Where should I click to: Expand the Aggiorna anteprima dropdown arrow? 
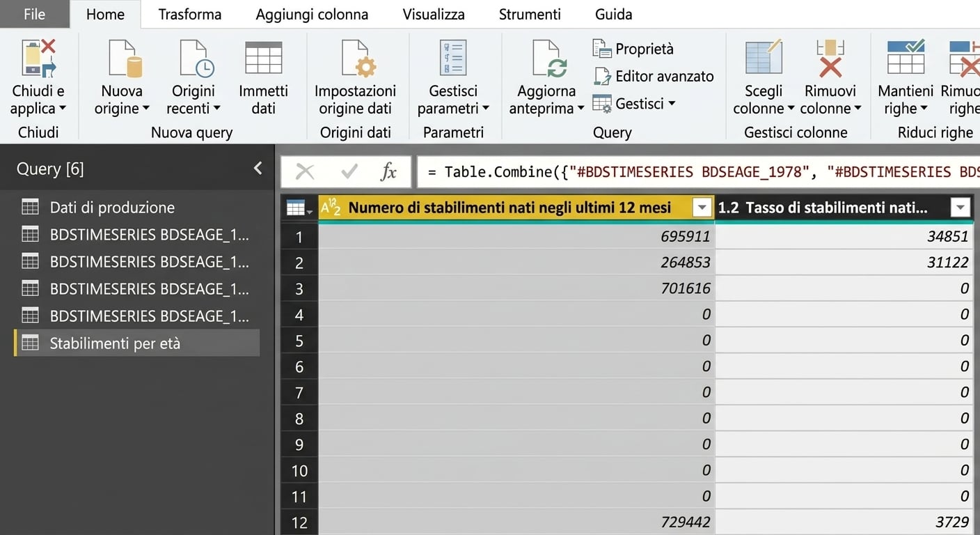[580, 109]
